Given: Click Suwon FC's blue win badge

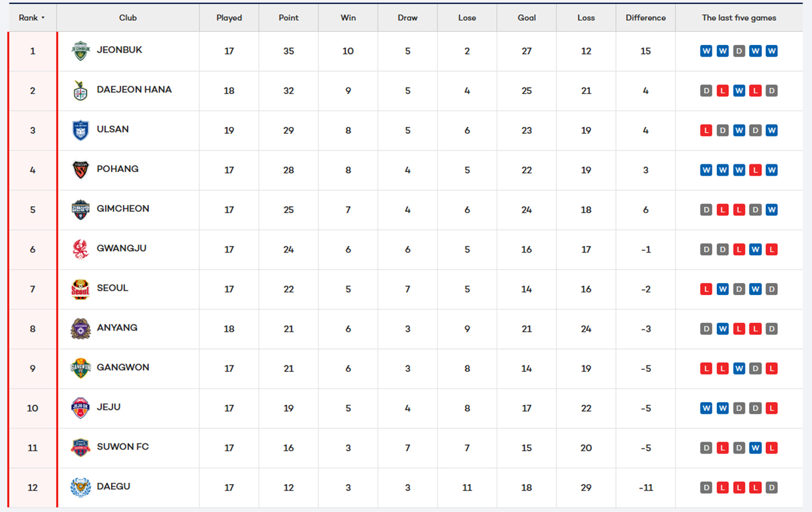Looking at the screenshot, I should tap(755, 448).
